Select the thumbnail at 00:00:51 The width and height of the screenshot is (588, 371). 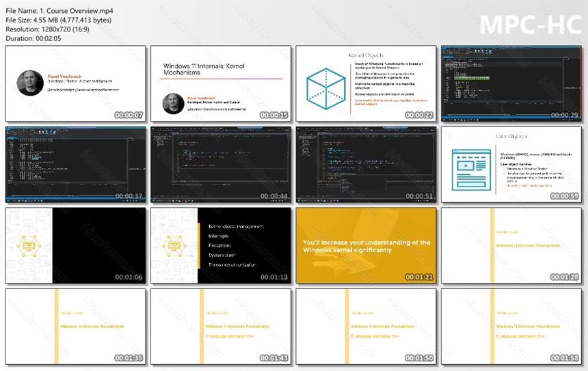(x=366, y=165)
